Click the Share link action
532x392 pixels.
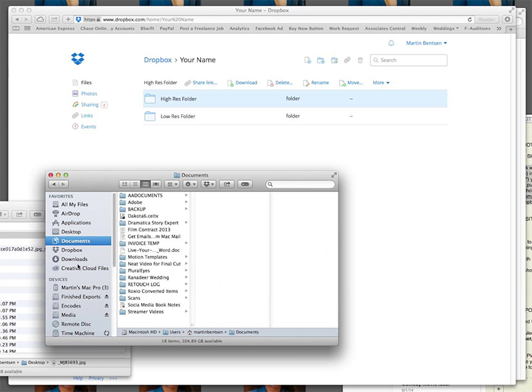(201, 83)
